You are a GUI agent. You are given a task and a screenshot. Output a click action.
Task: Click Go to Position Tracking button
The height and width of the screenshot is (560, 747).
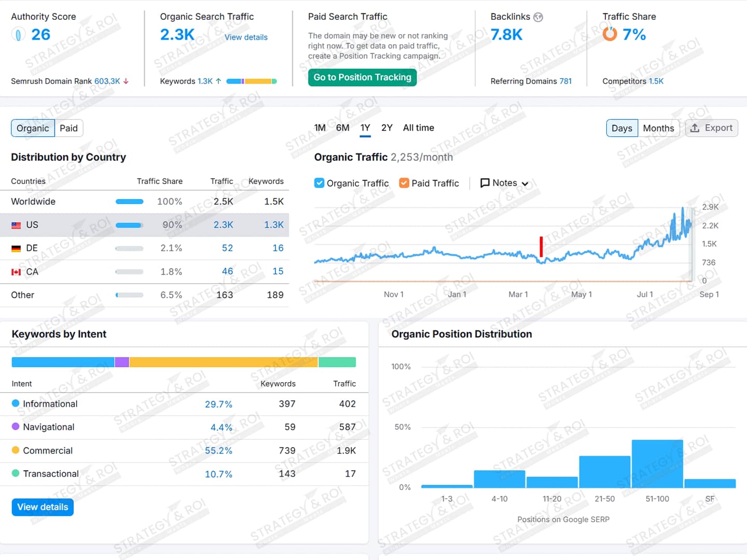click(362, 77)
